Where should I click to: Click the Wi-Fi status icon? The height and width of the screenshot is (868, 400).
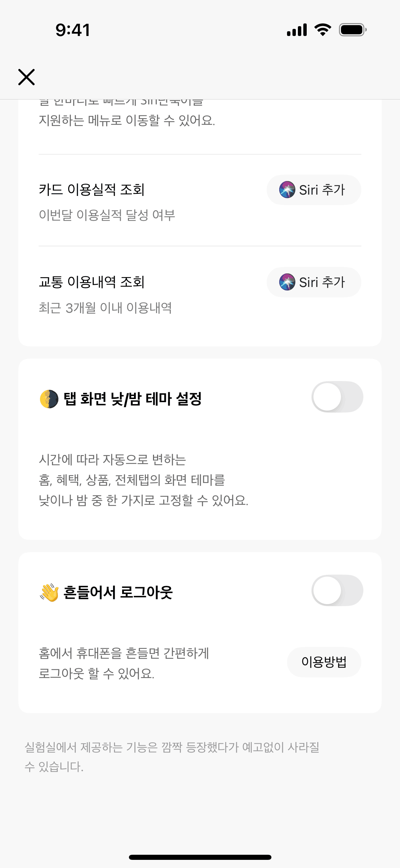(x=323, y=30)
